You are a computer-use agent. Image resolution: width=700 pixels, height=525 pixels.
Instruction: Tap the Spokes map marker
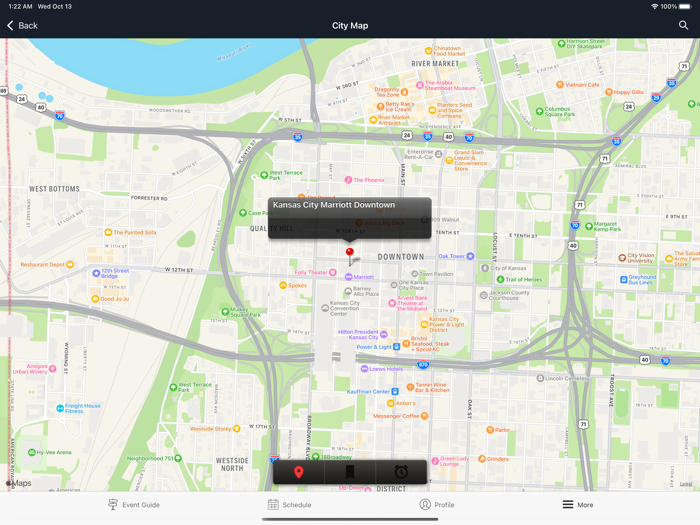[x=283, y=285]
